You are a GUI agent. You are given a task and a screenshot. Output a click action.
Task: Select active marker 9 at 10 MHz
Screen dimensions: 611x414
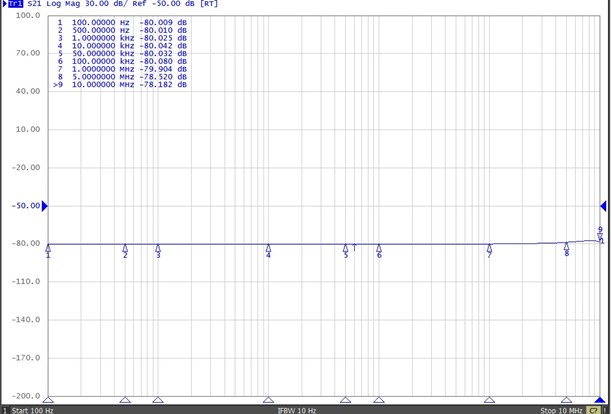pyautogui.click(x=600, y=235)
